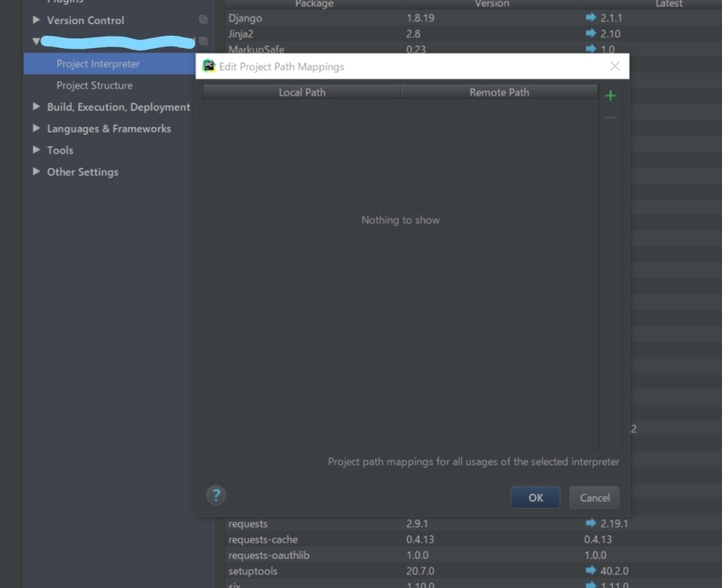Viewport: 722px width, 588px height.
Task: Expand Build, Execution, Deployment section
Action: click(x=36, y=106)
